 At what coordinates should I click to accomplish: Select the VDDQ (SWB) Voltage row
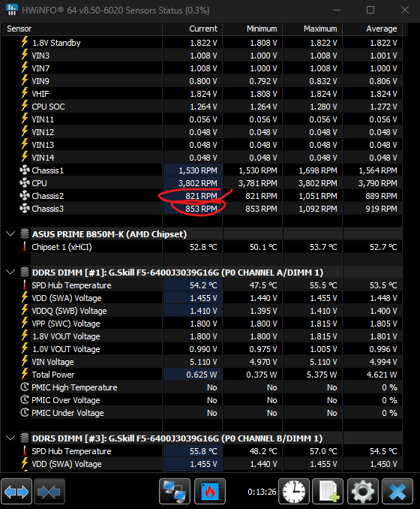click(x=210, y=311)
